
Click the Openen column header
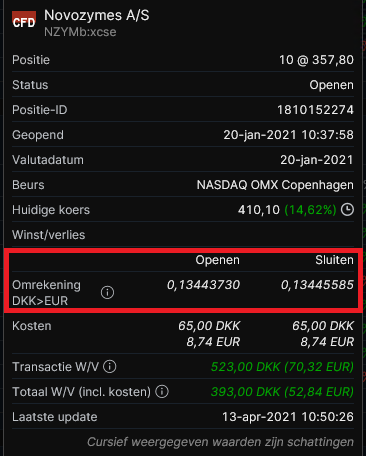[x=217, y=260]
